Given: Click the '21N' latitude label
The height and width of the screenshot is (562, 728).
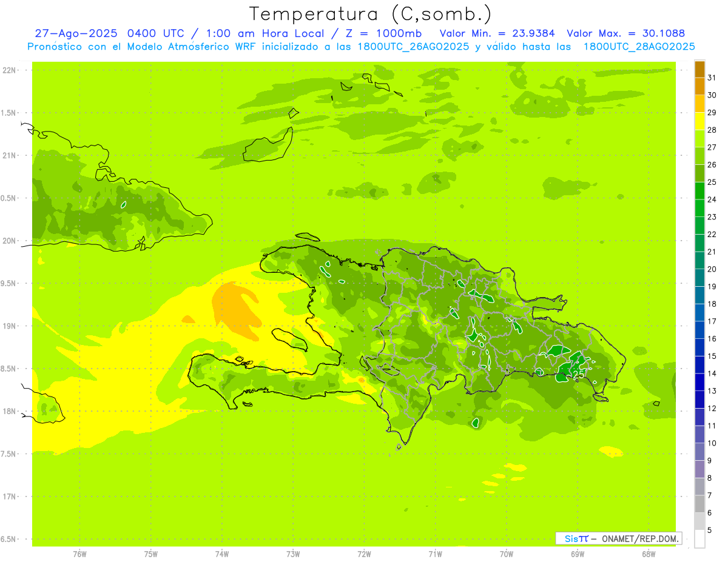Looking at the screenshot, I should click(9, 156).
